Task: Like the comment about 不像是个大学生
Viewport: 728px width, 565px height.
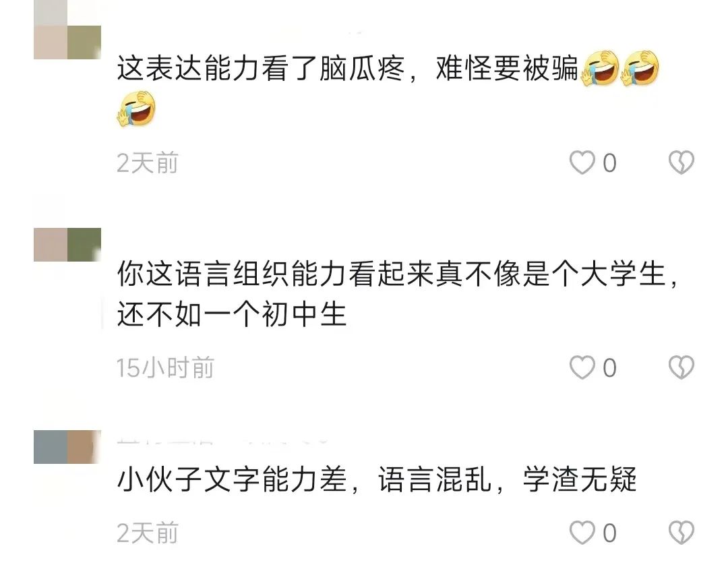Action: click(x=582, y=367)
